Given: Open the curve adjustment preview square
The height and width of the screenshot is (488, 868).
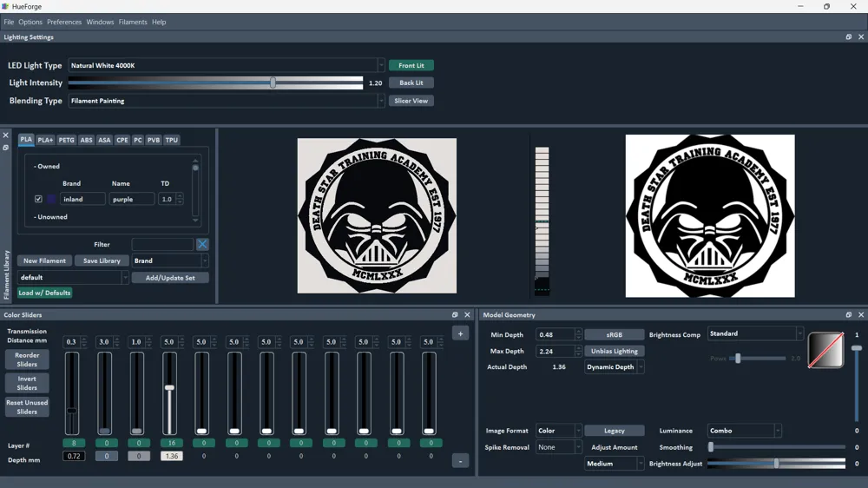Looking at the screenshot, I should (826, 350).
